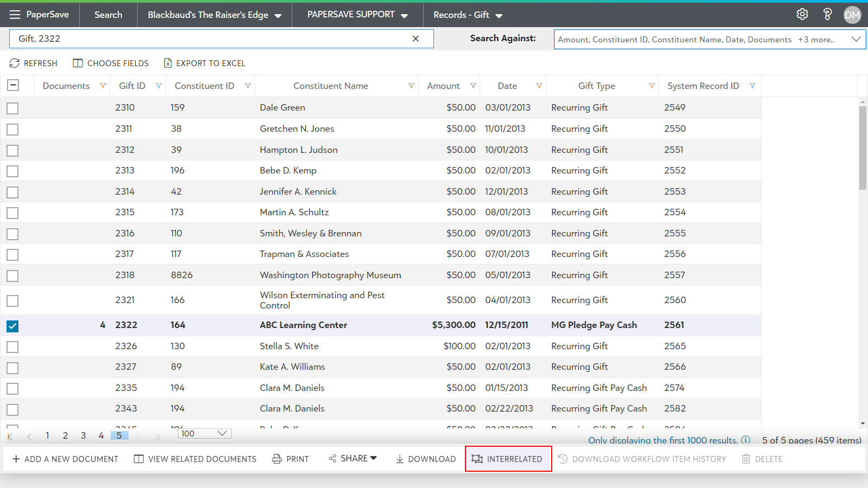The width and height of the screenshot is (868, 488).
Task: Click the results info icon
Action: [746, 440]
